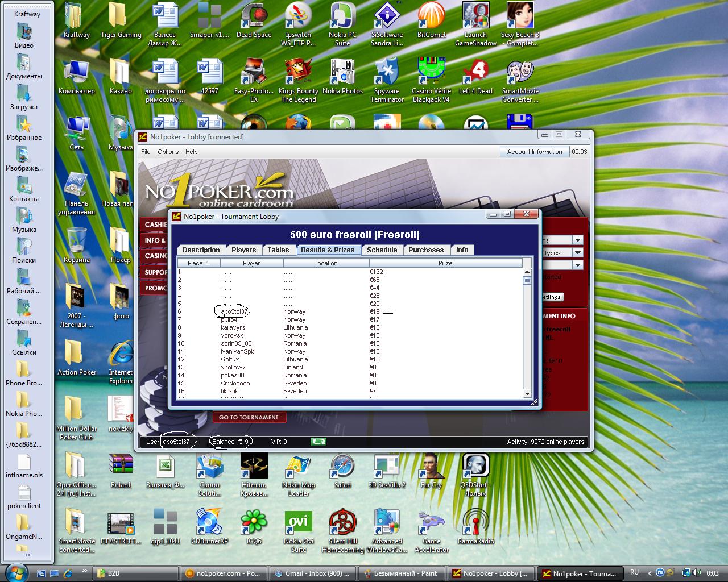
Task: Open the ICQ6 desktop icon
Action: pos(254,522)
